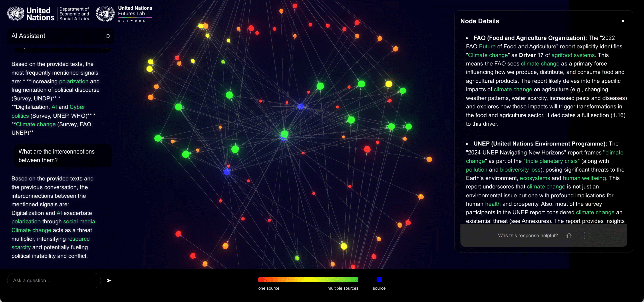Click the 'Was this response helpful?' text
The height and width of the screenshot is (302, 644).
pyautogui.click(x=528, y=235)
